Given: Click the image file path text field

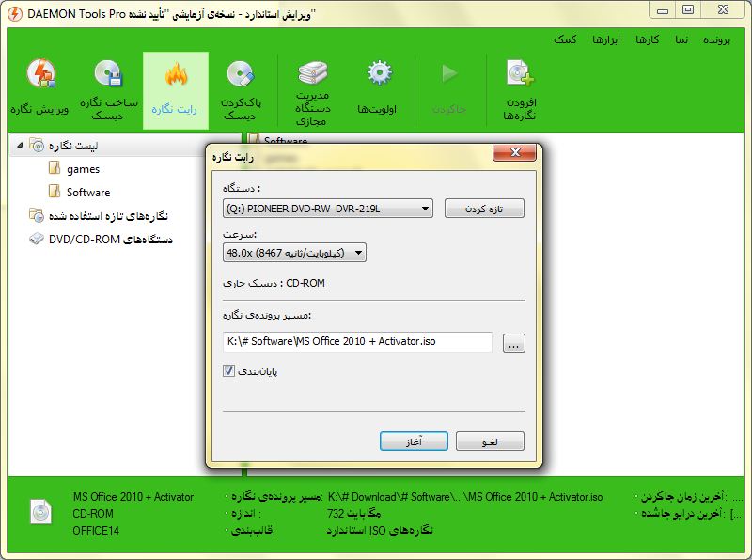Looking at the screenshot, I should (x=357, y=342).
